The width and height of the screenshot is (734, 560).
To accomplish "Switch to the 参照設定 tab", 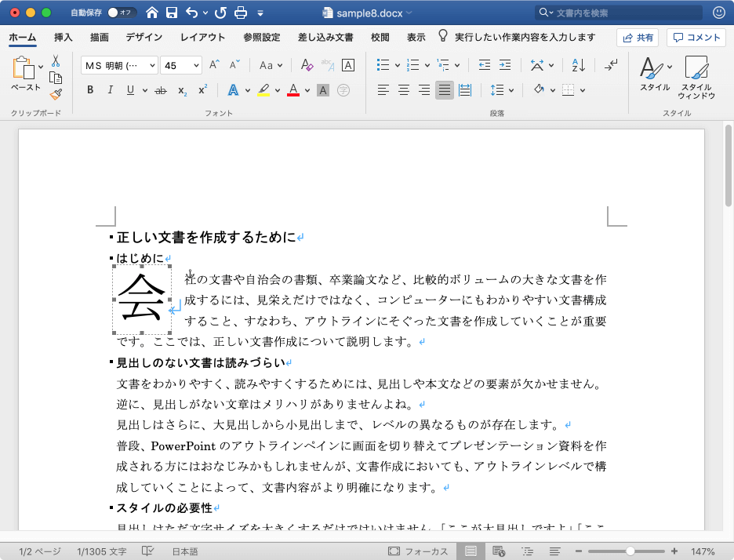I will pos(262,38).
